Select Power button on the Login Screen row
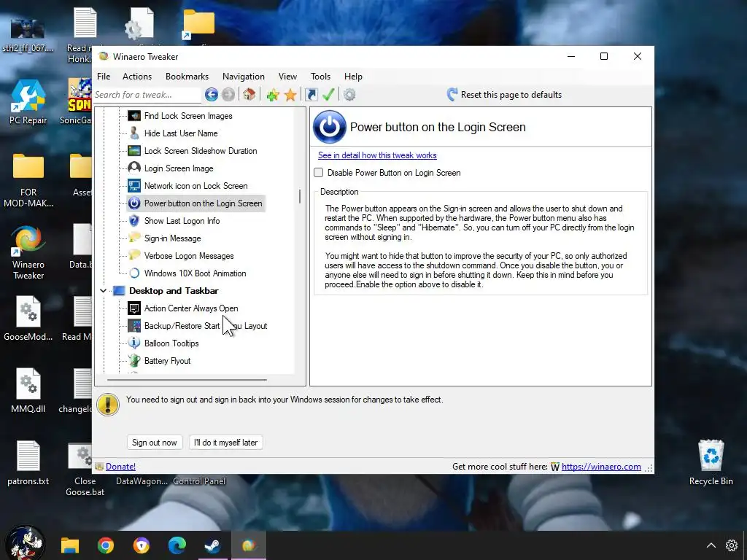Image resolution: width=747 pixels, height=560 pixels. pyautogui.click(x=196, y=203)
